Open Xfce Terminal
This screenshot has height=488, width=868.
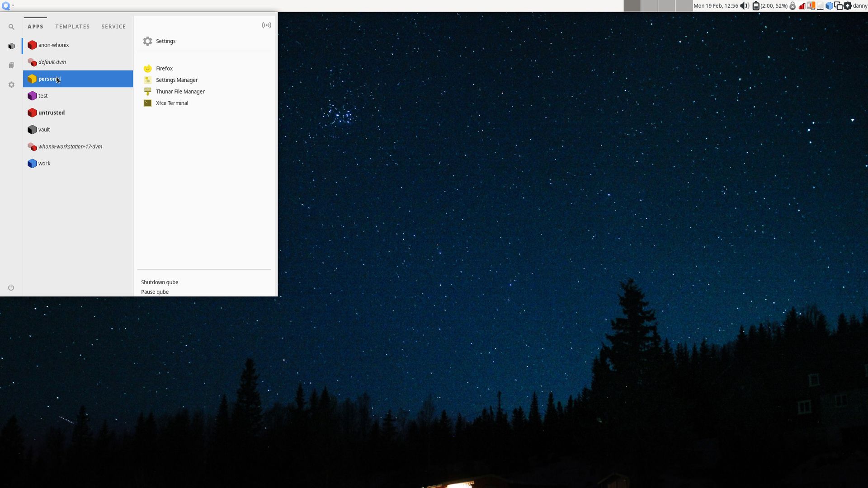[172, 103]
